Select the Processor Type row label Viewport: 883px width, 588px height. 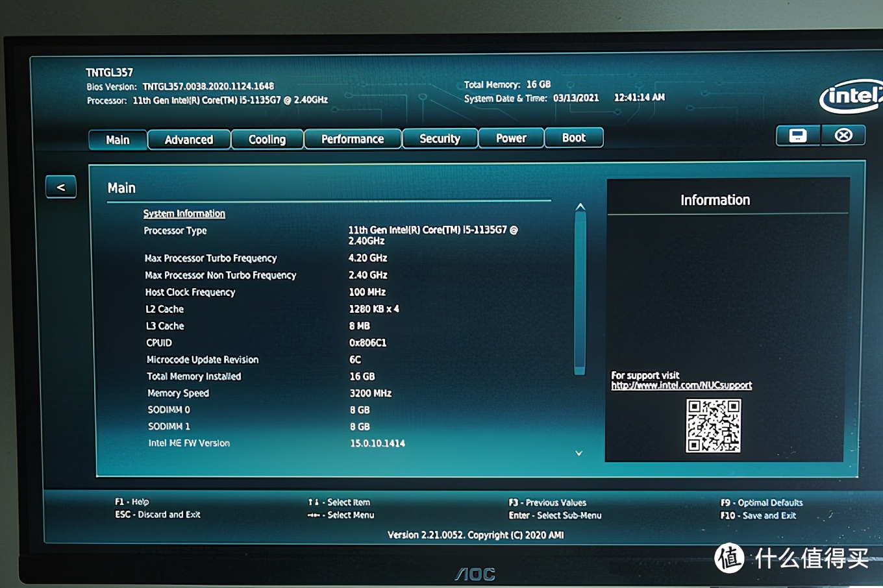175,230
